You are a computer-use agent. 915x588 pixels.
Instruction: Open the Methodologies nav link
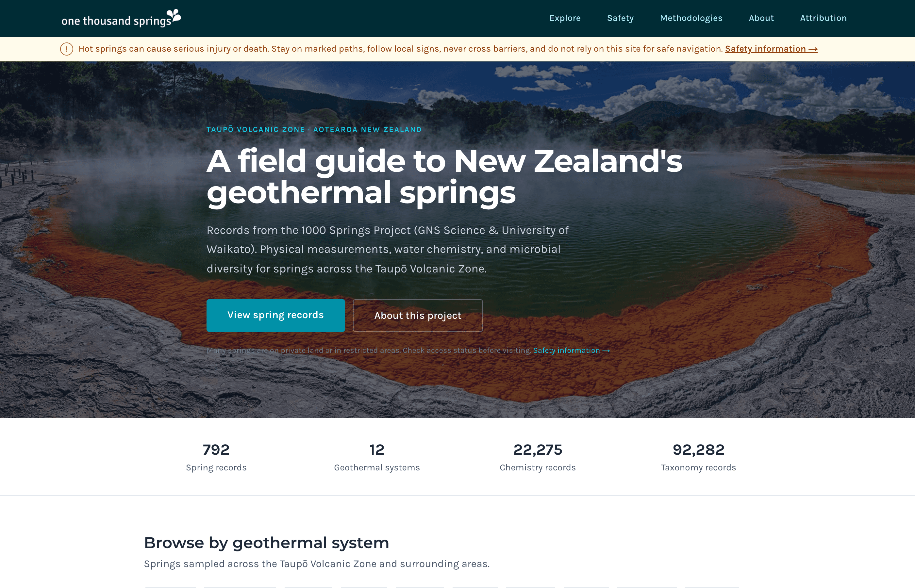(691, 18)
